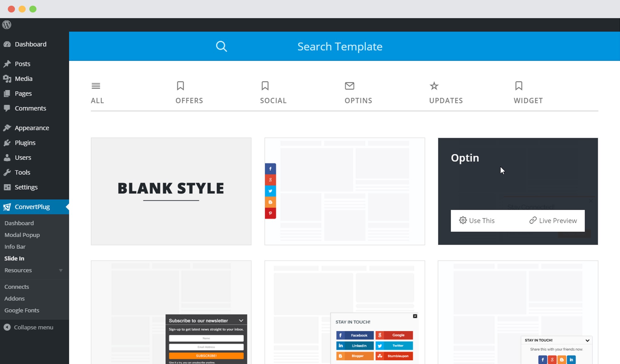The height and width of the screenshot is (364, 620).
Task: Click the OPTINS category icon
Action: [349, 86]
